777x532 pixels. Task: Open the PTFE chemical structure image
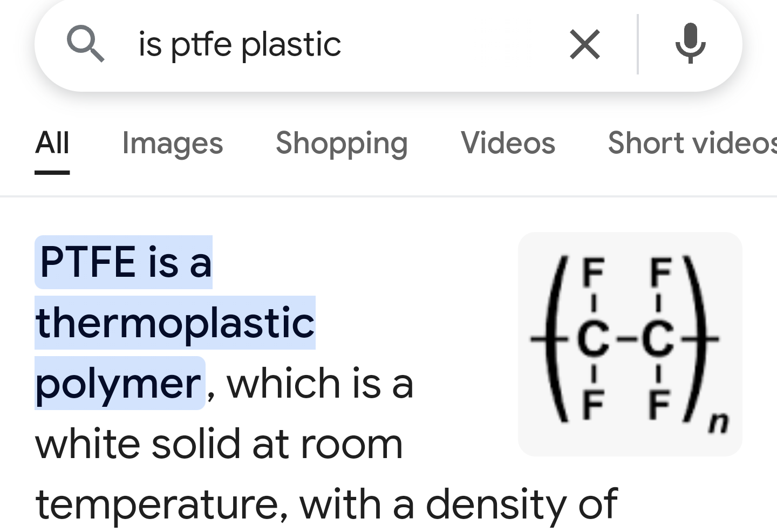630,344
